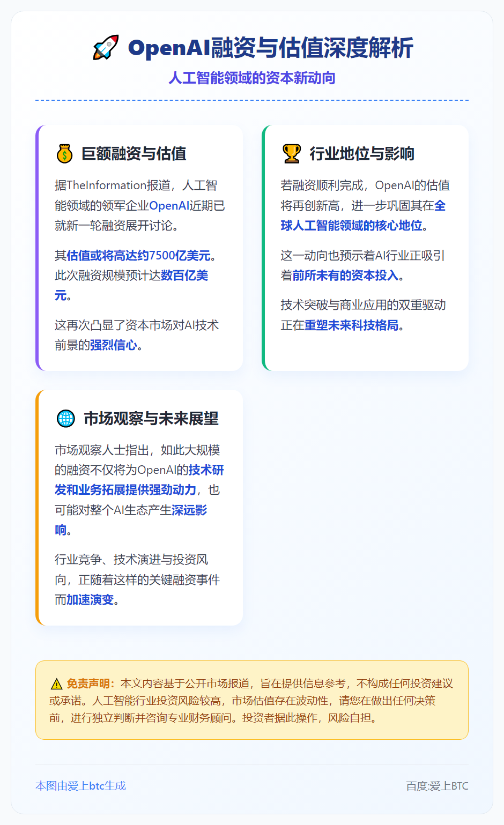504x825 pixels.
Task: Click the bold label "免责声明:"
Action: click(x=91, y=683)
